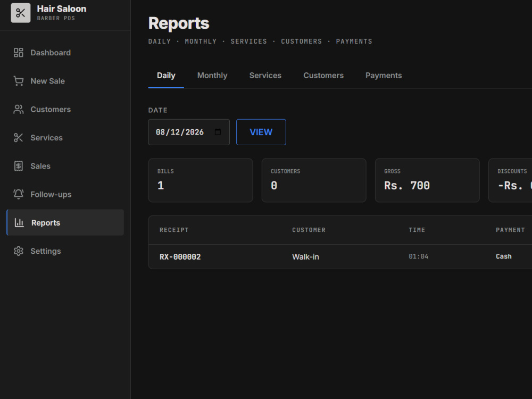Screen dimensions: 532x399
Task: Click the Hair Saloon app title
Action: (61, 9)
